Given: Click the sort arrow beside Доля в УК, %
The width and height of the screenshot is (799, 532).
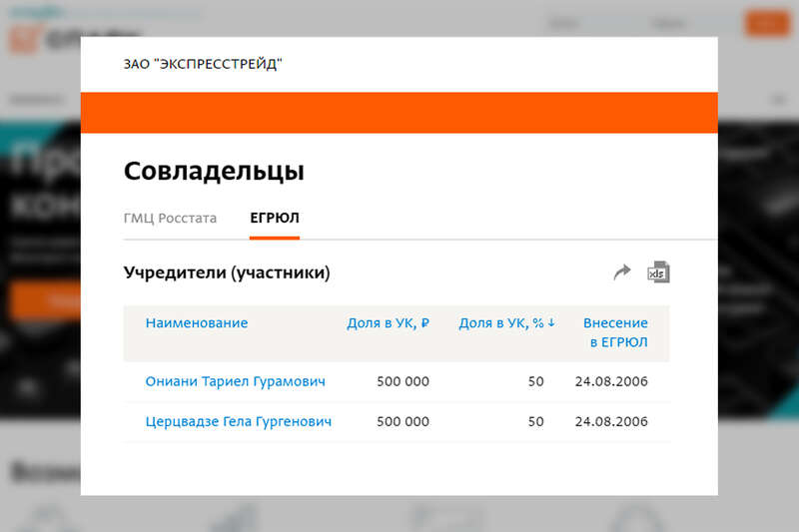Looking at the screenshot, I should 551,323.
